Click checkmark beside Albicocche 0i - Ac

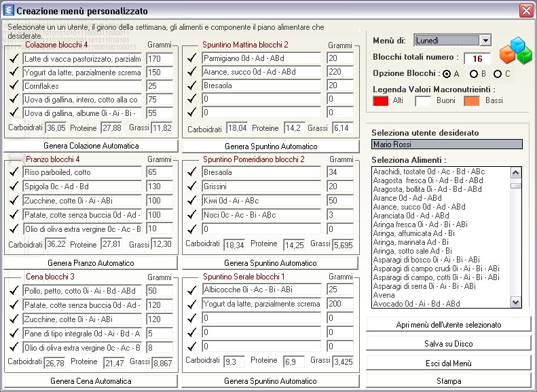pos(191,290)
